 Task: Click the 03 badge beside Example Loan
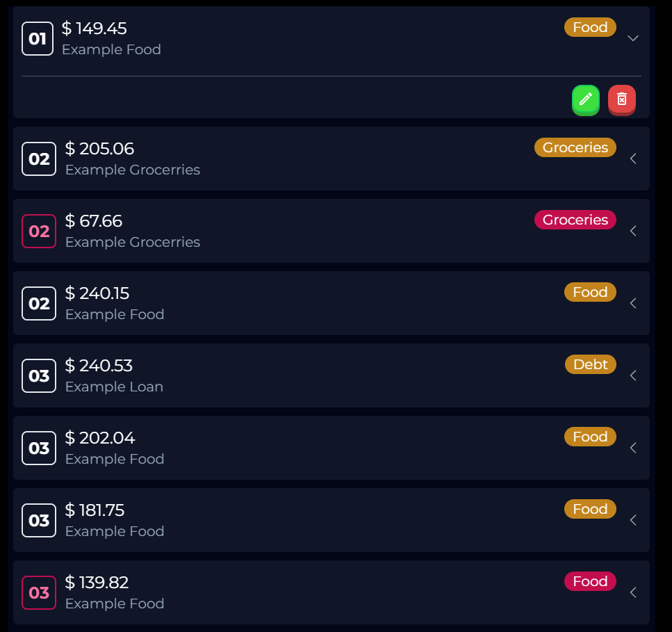(x=39, y=375)
